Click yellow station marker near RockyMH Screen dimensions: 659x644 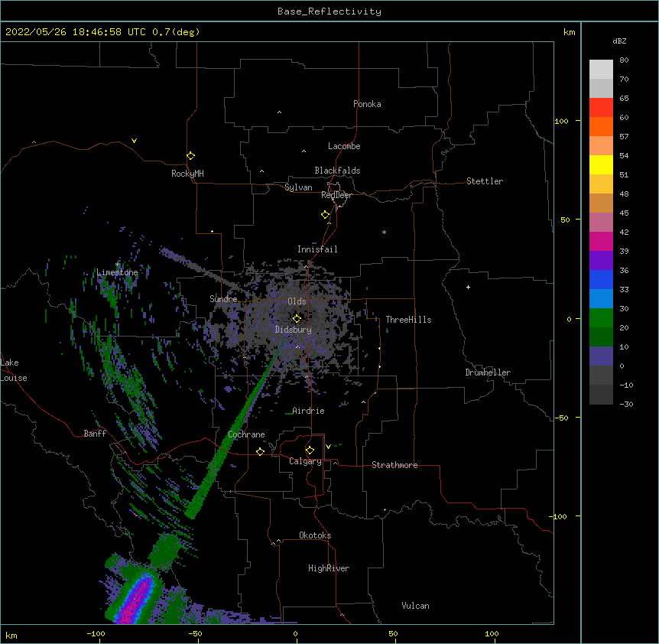(190, 156)
